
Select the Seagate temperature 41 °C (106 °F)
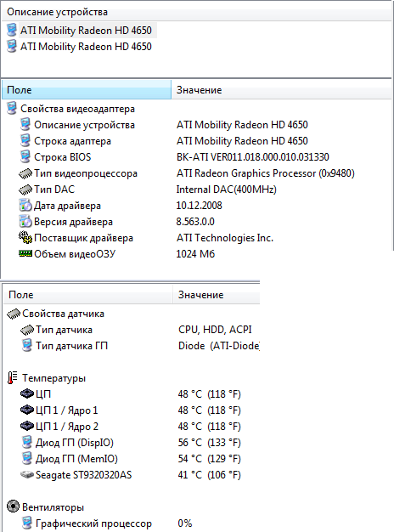pos(209,475)
